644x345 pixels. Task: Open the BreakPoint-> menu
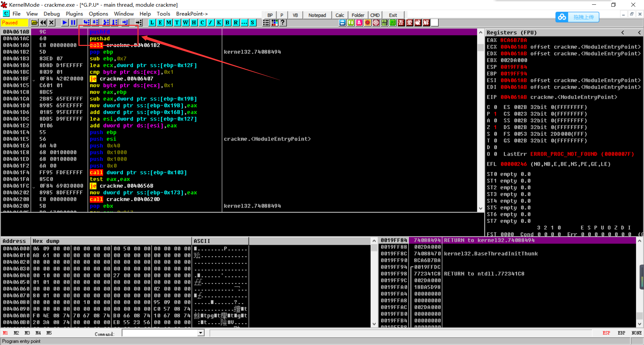(x=192, y=14)
